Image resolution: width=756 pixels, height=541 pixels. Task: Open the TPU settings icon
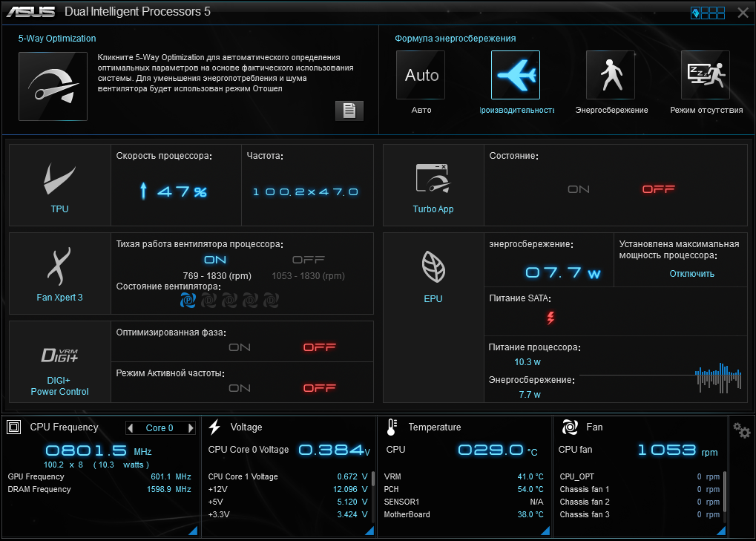click(59, 179)
